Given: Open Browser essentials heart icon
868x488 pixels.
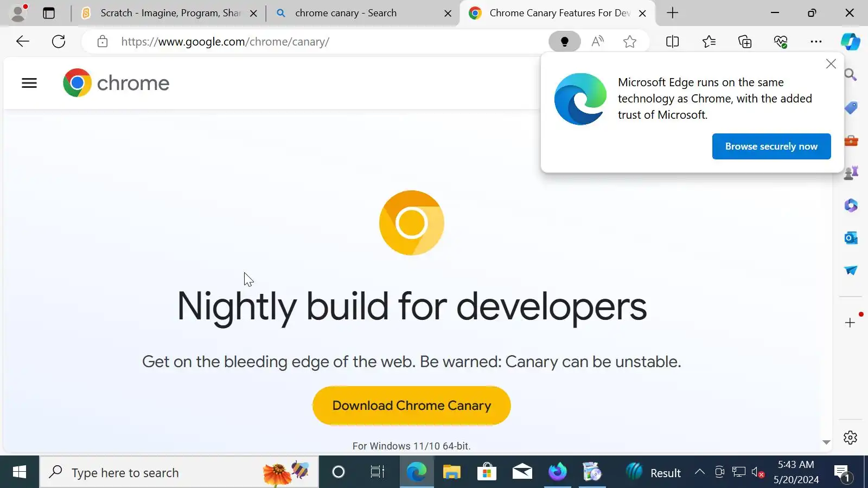Looking at the screenshot, I should tap(781, 41).
